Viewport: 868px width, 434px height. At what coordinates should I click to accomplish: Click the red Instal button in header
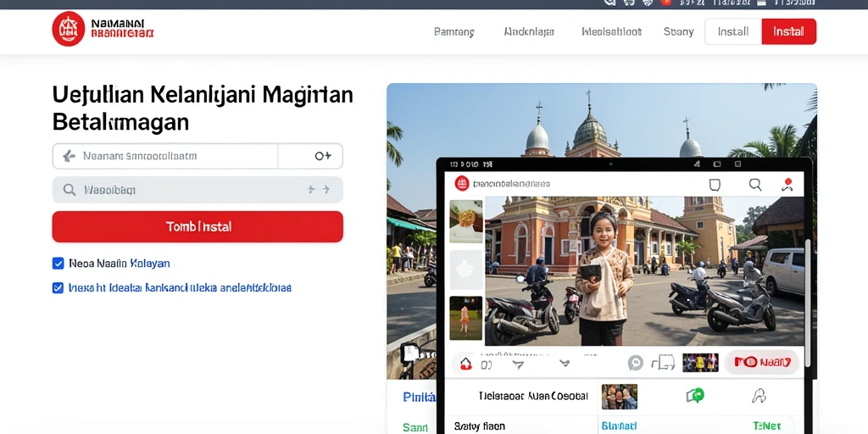[789, 31]
